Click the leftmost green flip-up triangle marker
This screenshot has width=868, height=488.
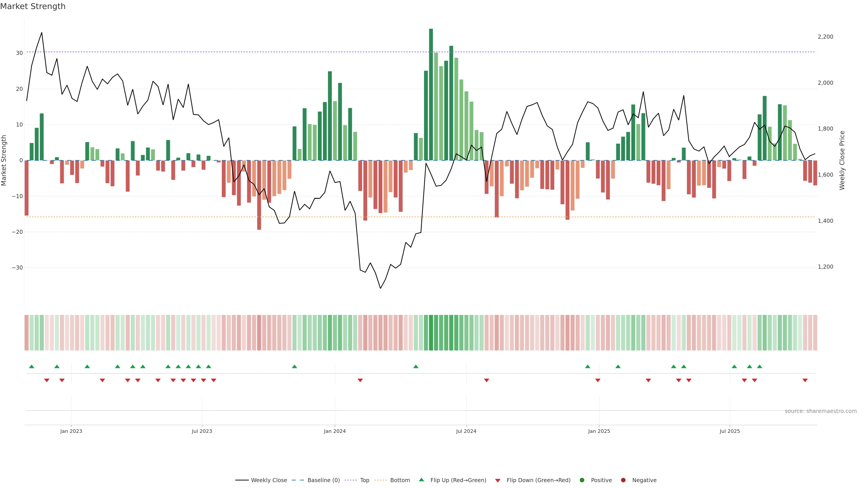click(x=32, y=366)
